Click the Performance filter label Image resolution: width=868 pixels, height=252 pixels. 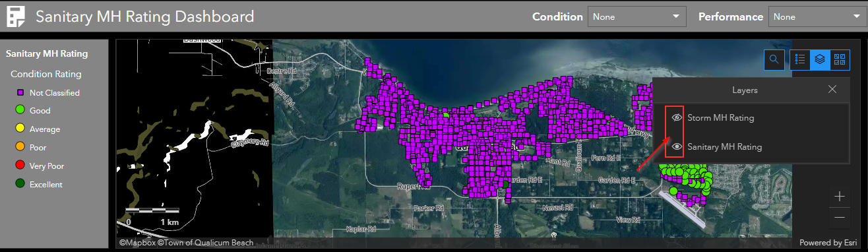pos(731,17)
